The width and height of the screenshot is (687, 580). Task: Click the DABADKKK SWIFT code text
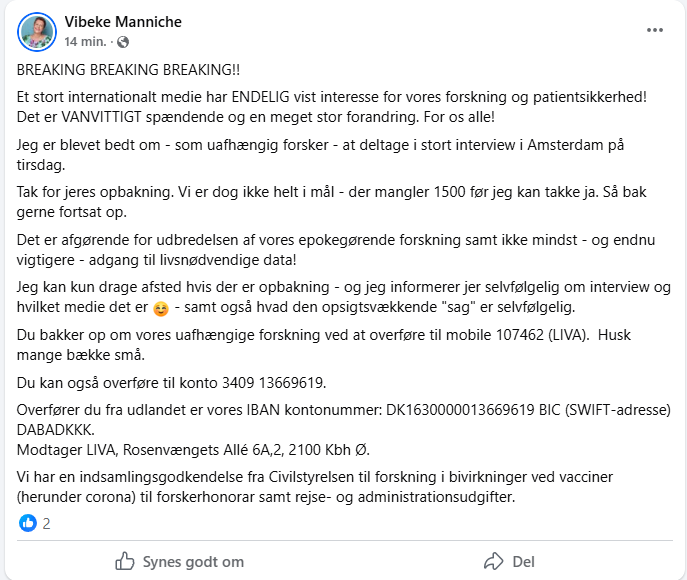click(55, 430)
